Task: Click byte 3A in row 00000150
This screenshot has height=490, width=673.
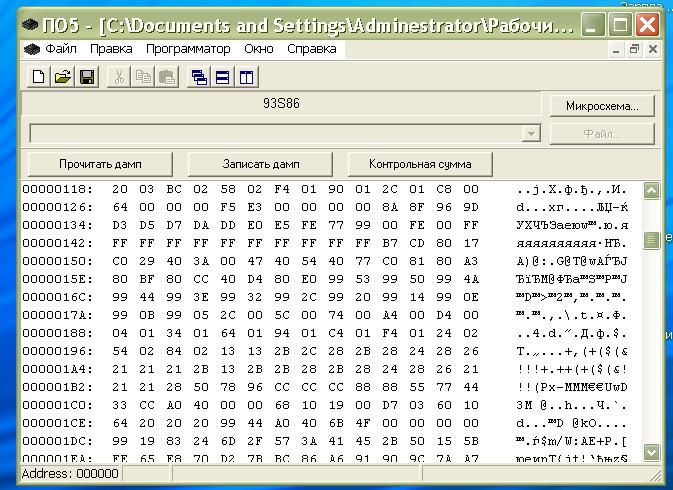Action: [x=201, y=261]
